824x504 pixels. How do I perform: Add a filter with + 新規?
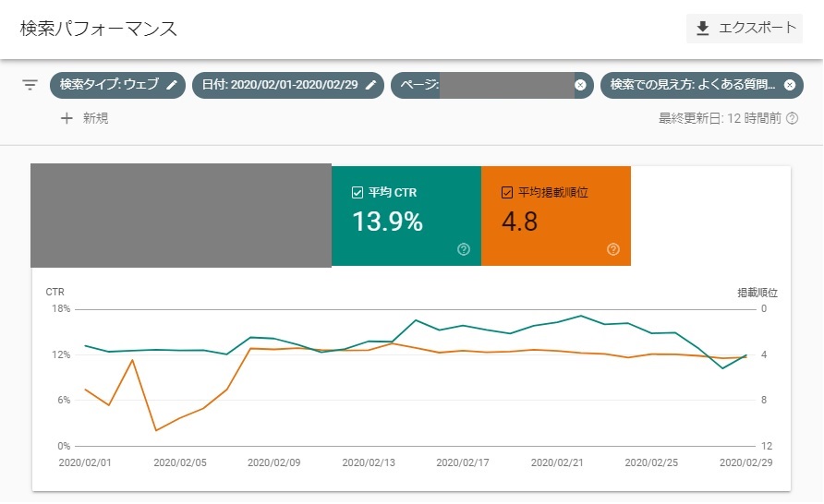pyautogui.click(x=84, y=118)
